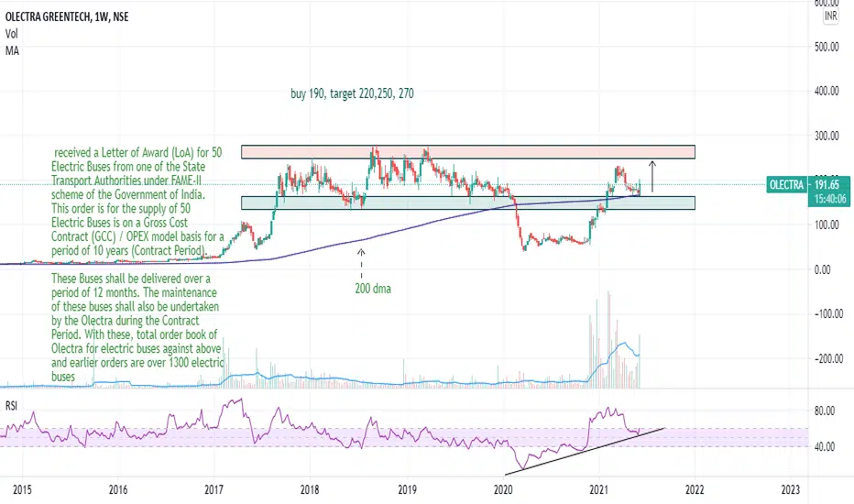Click the 2016 time axis label
This screenshot has width=854, height=504.
click(x=118, y=489)
